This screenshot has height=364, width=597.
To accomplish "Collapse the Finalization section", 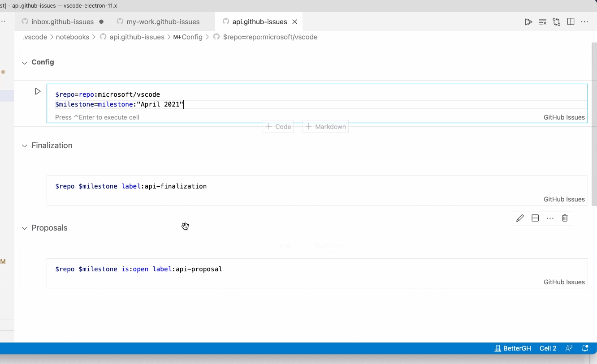I will [x=25, y=146].
